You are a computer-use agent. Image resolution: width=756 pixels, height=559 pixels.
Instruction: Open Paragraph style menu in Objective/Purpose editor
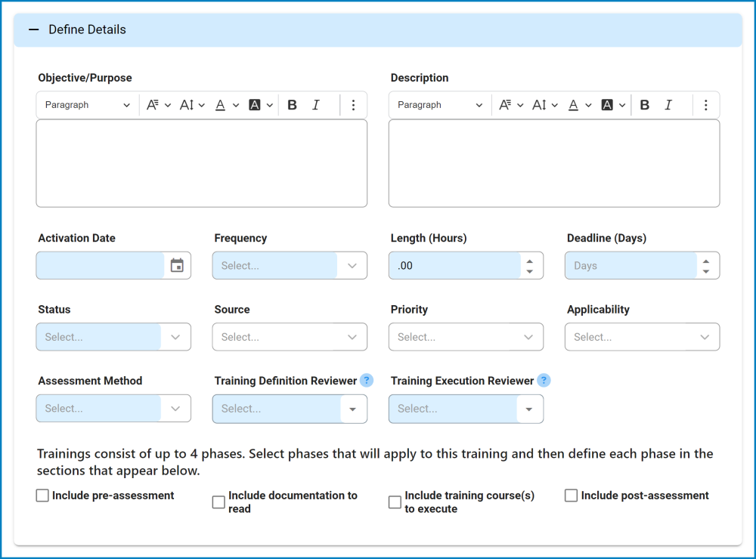point(88,105)
